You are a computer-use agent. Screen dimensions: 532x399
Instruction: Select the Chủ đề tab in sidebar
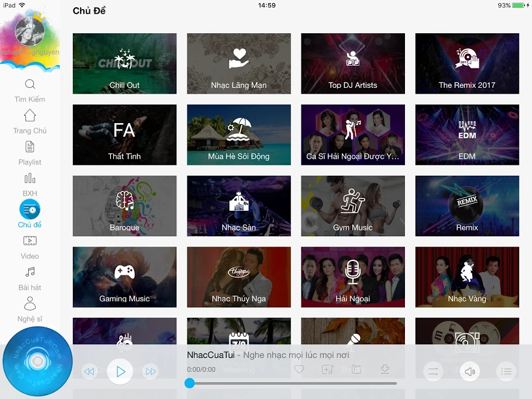click(x=30, y=213)
